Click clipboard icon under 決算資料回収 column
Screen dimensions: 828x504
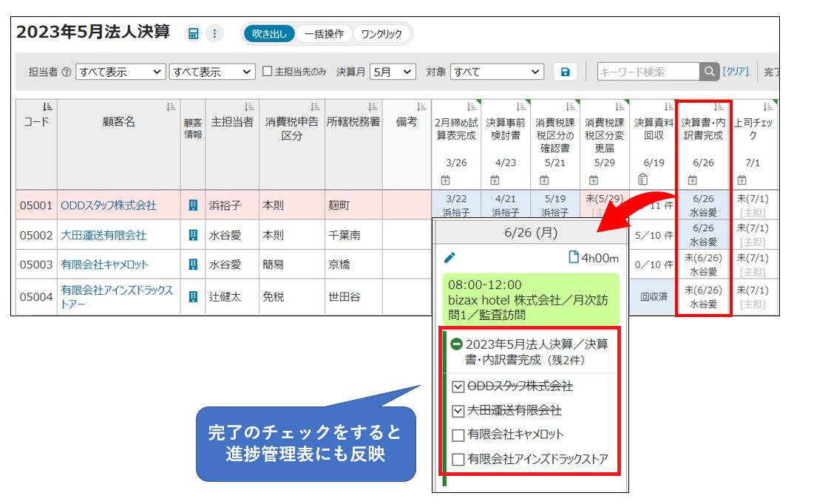(642, 180)
